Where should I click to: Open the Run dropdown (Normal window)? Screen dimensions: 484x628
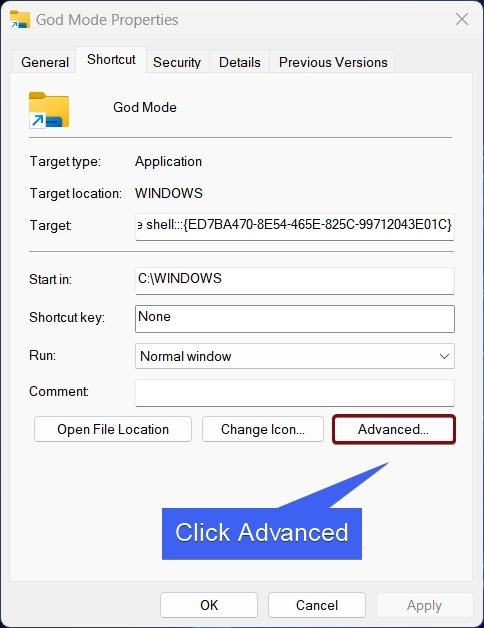pos(295,356)
